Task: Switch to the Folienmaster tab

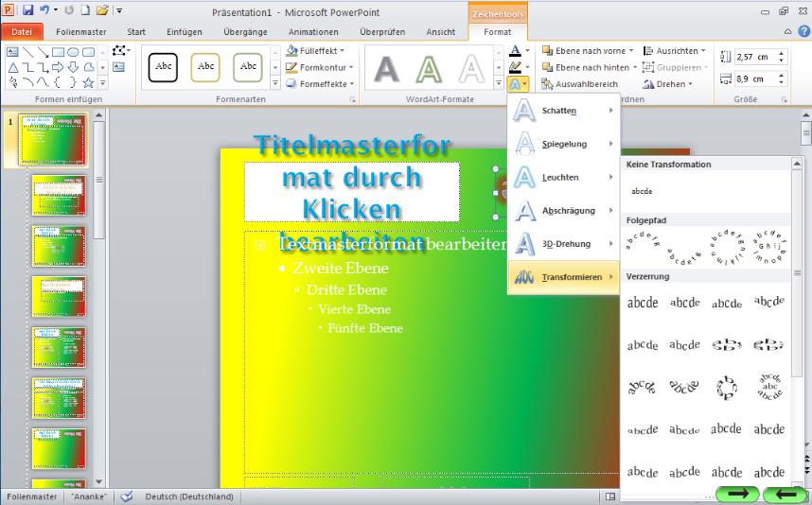Action: point(80,31)
